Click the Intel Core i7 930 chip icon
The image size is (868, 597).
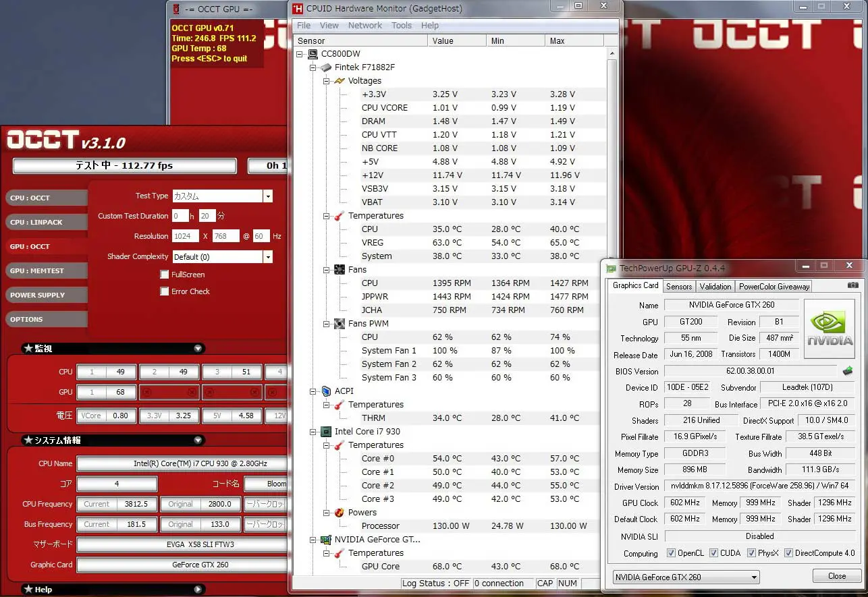[x=327, y=432]
